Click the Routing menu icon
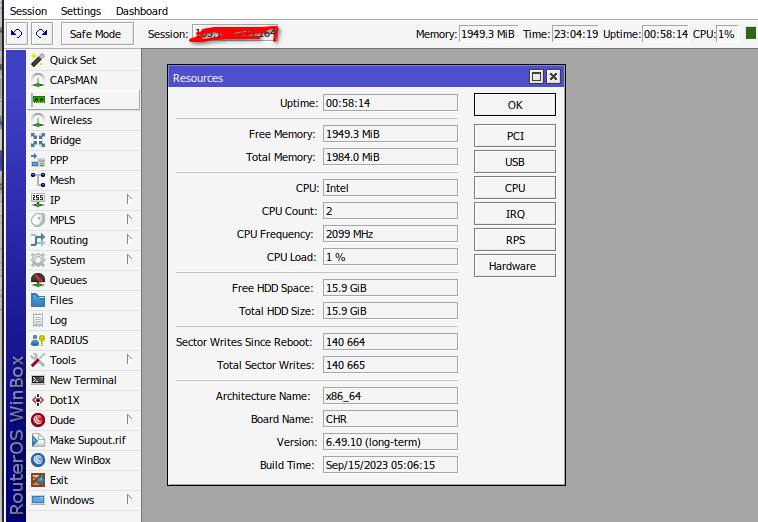This screenshot has width=758, height=522. point(38,240)
